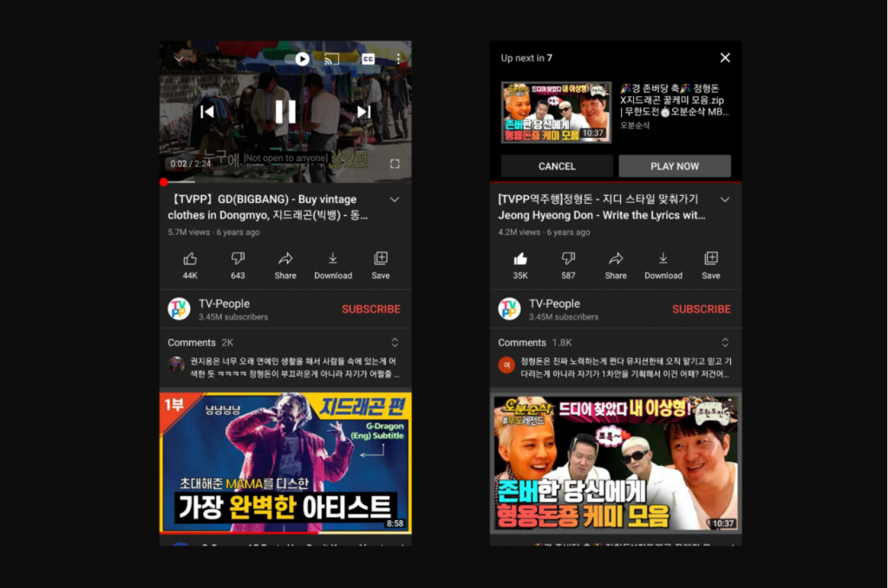Image resolution: width=888 pixels, height=588 pixels.
Task: Subscribe to TV-People on the left screen
Action: pyautogui.click(x=371, y=310)
